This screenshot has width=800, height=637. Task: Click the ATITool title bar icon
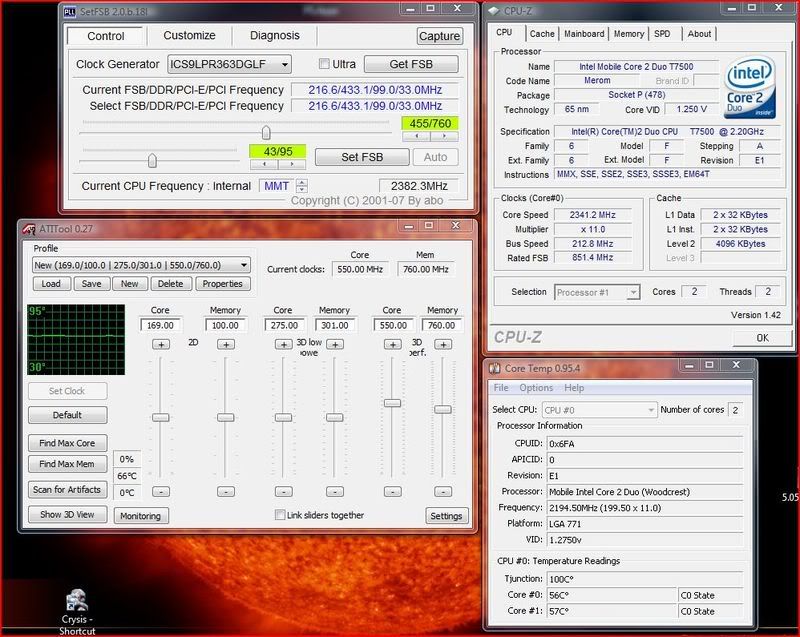29,229
